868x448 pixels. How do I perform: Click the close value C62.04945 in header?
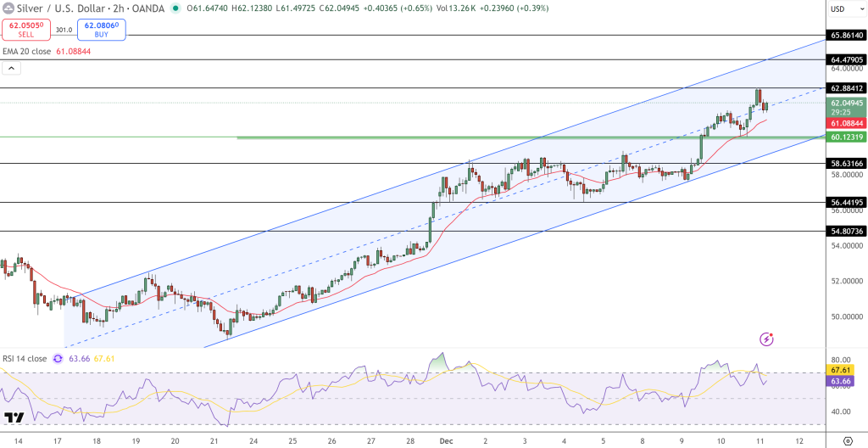[341, 8]
